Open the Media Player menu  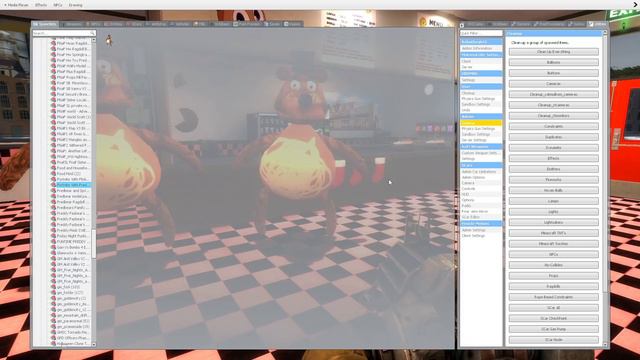16,5
